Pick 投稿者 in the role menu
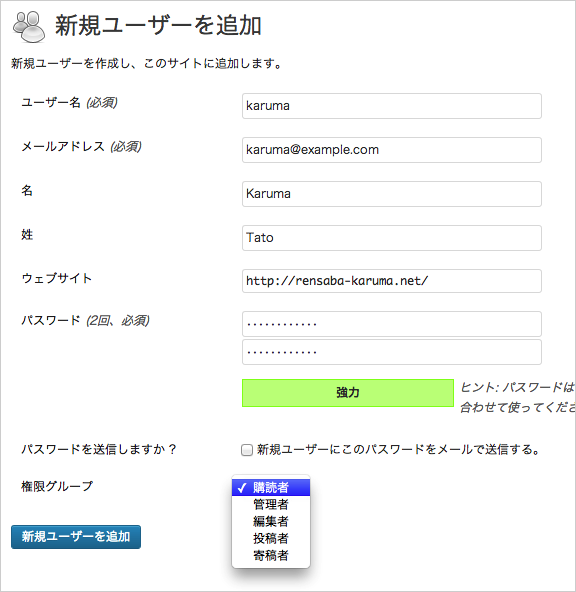The image size is (576, 592). coord(271,538)
